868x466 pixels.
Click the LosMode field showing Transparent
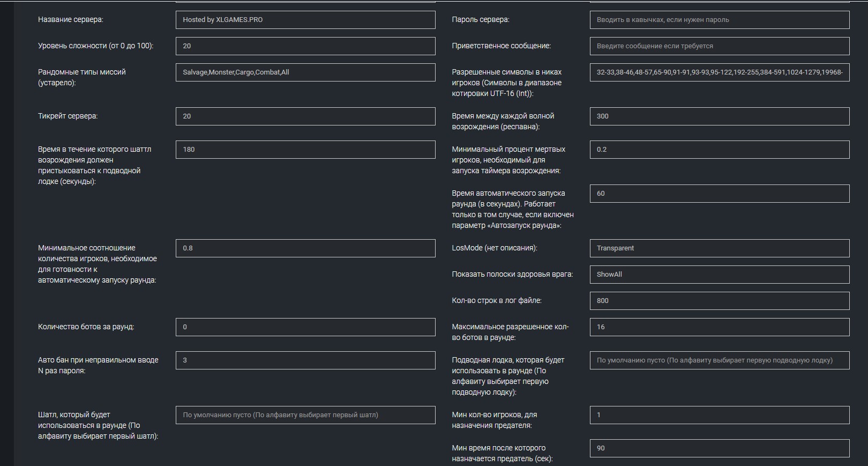pyautogui.click(x=719, y=248)
